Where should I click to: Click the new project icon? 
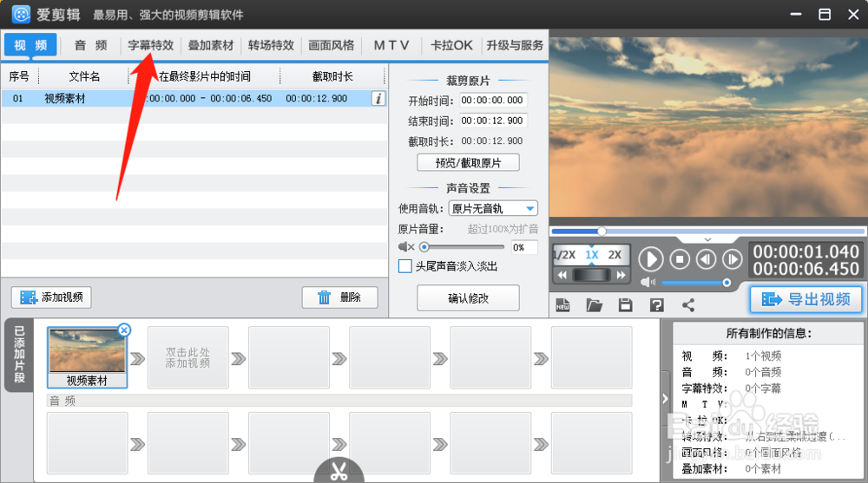[x=563, y=305]
